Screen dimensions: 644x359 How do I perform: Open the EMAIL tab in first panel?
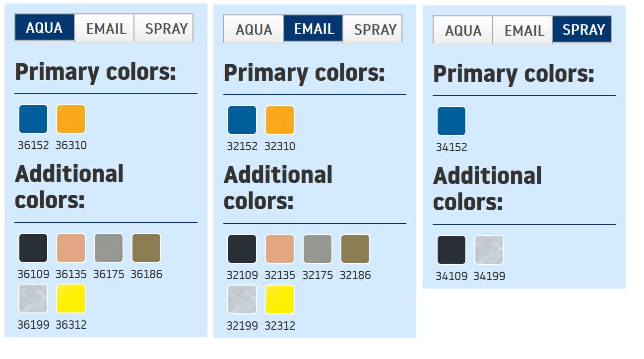[105, 28]
